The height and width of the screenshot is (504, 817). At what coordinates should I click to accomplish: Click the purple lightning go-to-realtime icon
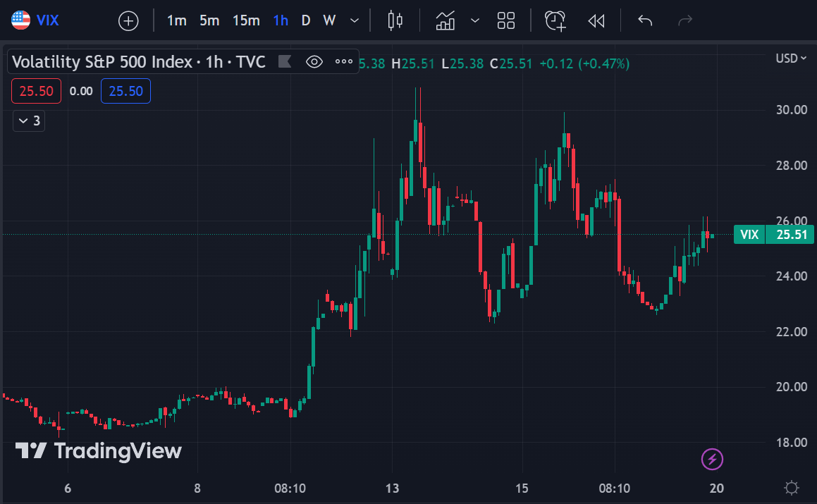(712, 459)
